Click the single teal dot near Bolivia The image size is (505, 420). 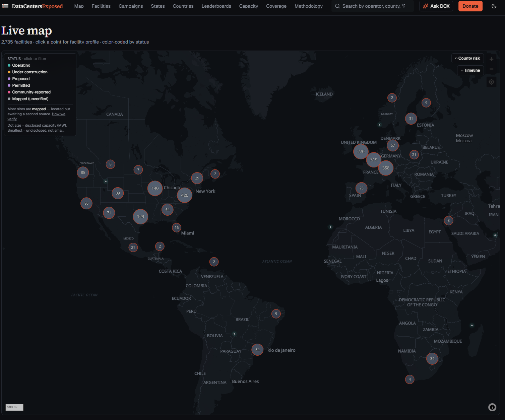[234, 334]
